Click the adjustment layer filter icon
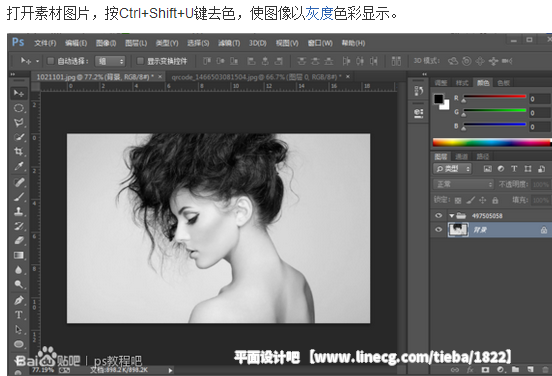This screenshot has width=552, height=376. tap(501, 169)
